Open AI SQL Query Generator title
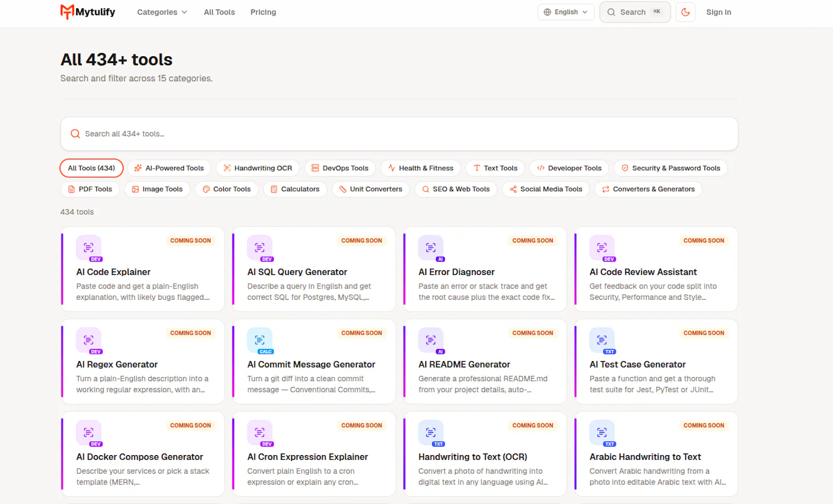Screen dimensions: 833x504 pyautogui.click(x=297, y=272)
